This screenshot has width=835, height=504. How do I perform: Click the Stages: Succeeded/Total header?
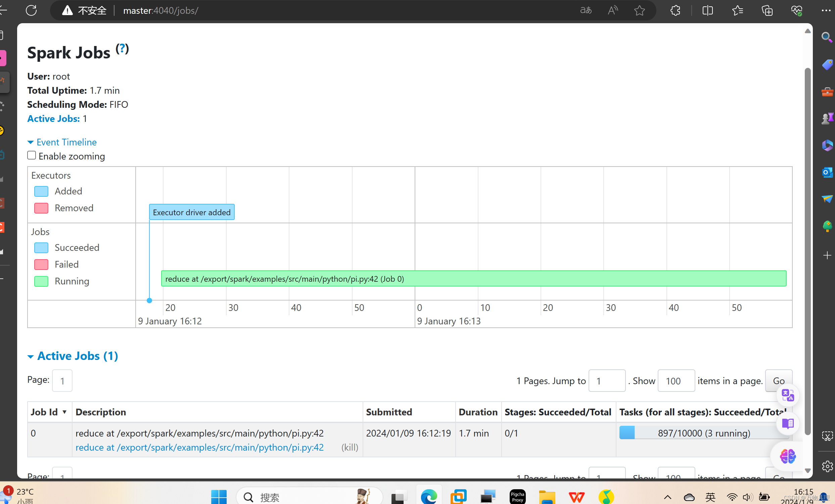558,412
